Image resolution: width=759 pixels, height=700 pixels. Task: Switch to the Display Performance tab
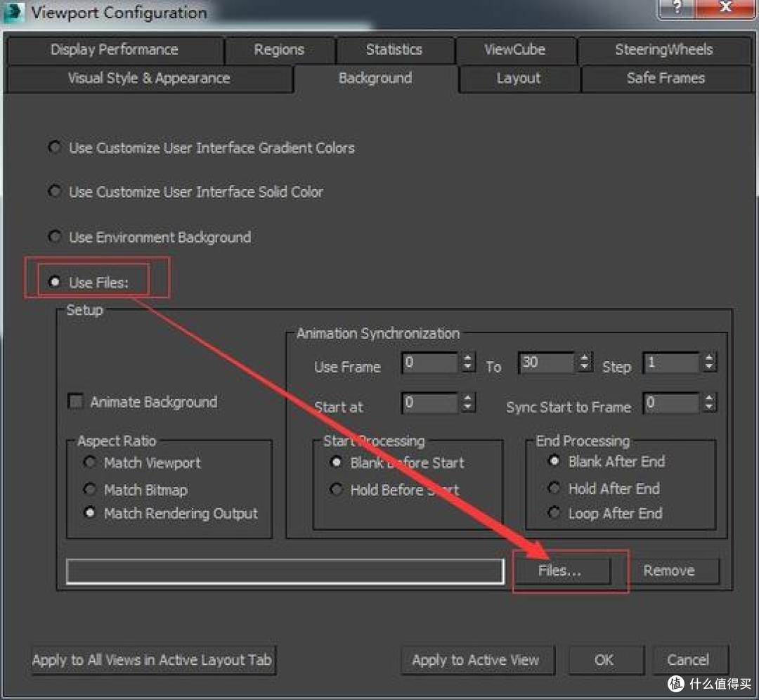[x=115, y=50]
